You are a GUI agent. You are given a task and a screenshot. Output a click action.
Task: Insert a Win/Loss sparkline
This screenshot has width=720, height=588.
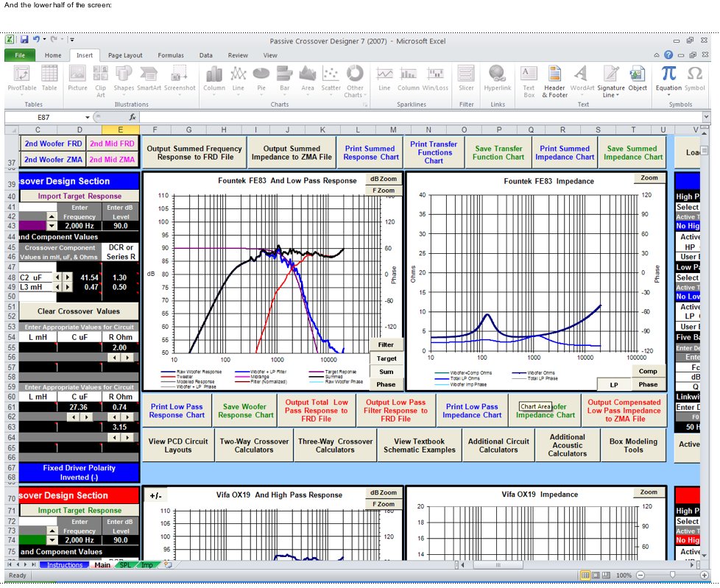pos(435,79)
